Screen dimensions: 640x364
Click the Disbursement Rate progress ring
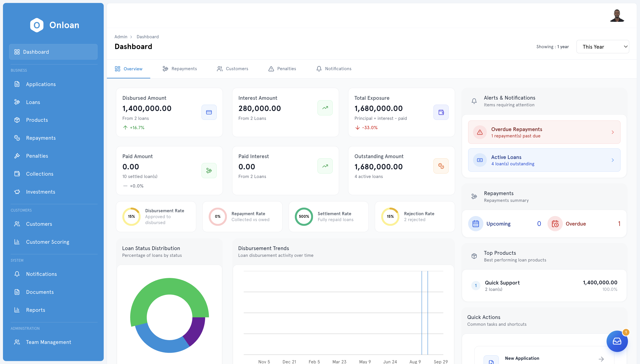tap(131, 216)
